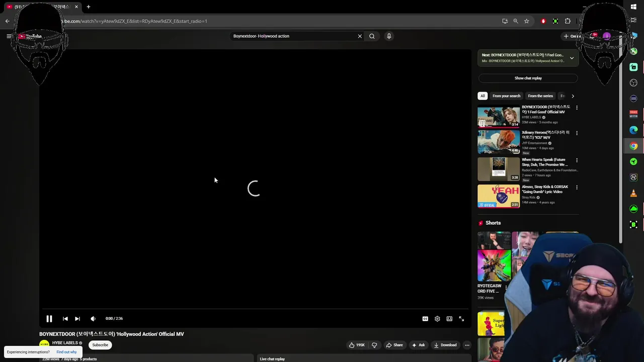Open the YouTube Create button
The height and width of the screenshot is (362, 644).
pos(572,36)
